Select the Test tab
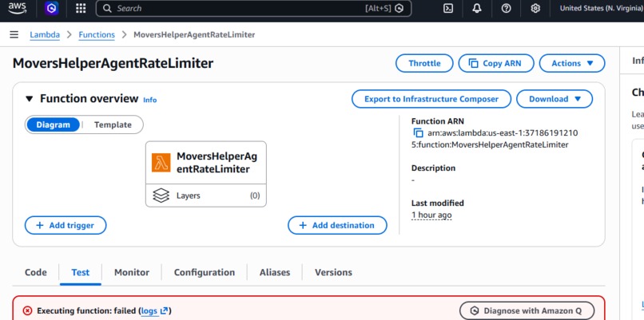Screen dimensions: 644x320 coord(81,272)
